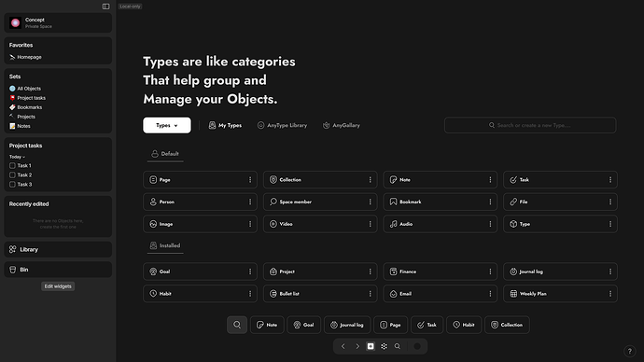Go forward using navigation arrow
This screenshot has width=644, height=362.
(x=357, y=346)
